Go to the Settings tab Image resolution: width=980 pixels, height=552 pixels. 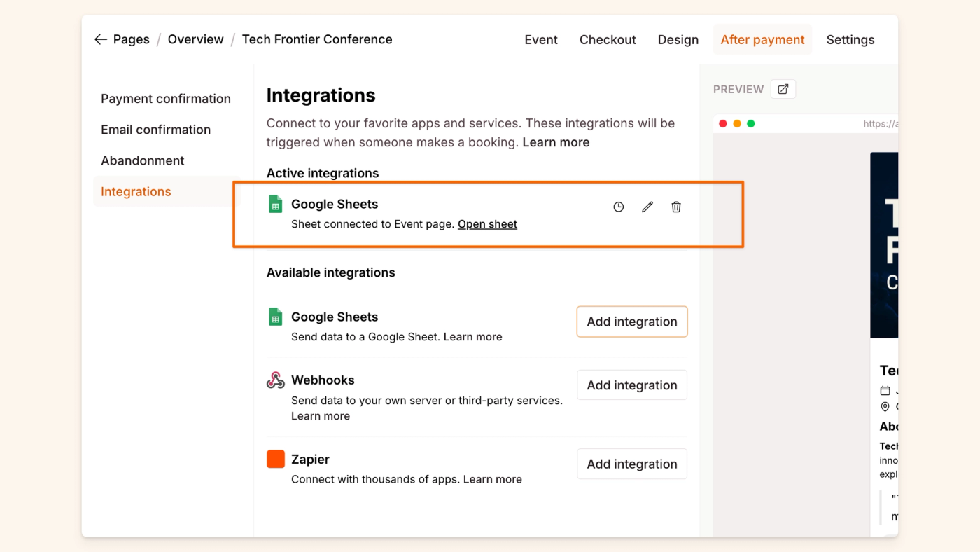(x=850, y=40)
